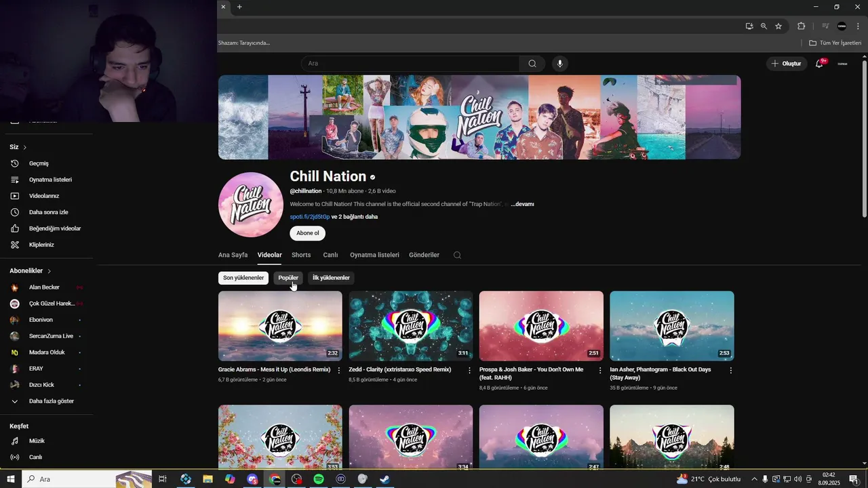Open File Explorer from the taskbar
This screenshot has width=868, height=488.
(x=208, y=479)
